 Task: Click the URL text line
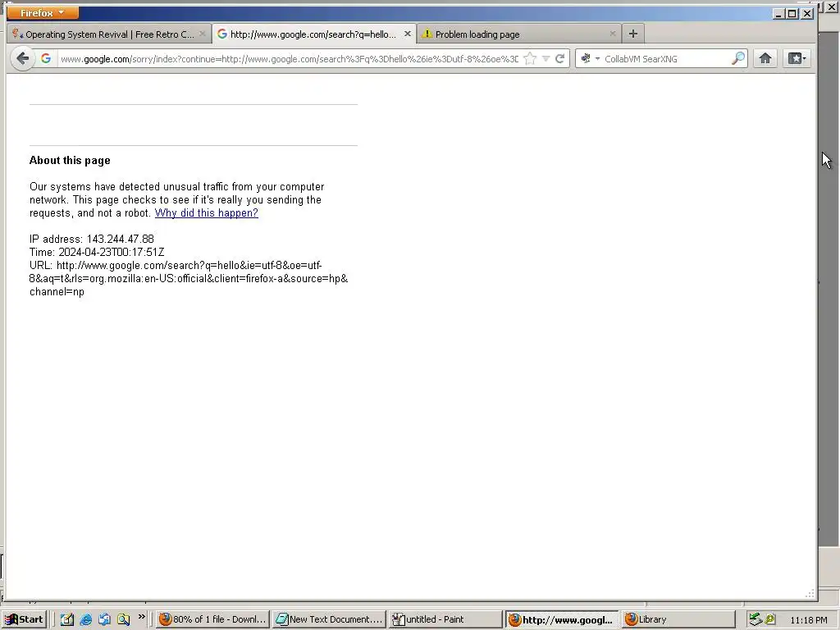pyautogui.click(x=189, y=279)
